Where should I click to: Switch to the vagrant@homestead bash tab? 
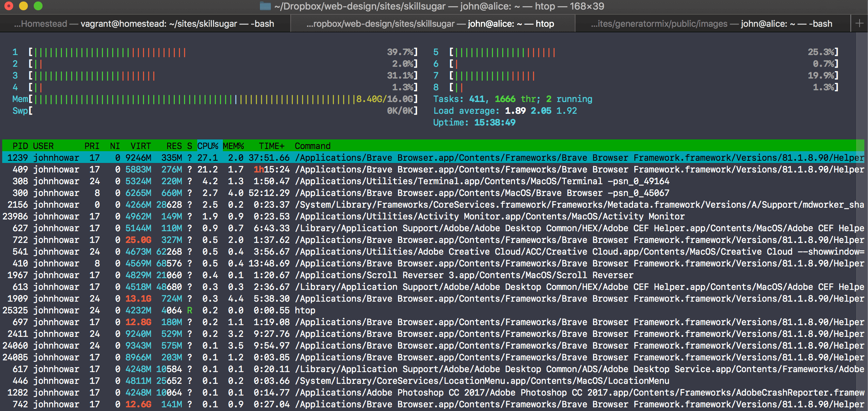(144, 23)
